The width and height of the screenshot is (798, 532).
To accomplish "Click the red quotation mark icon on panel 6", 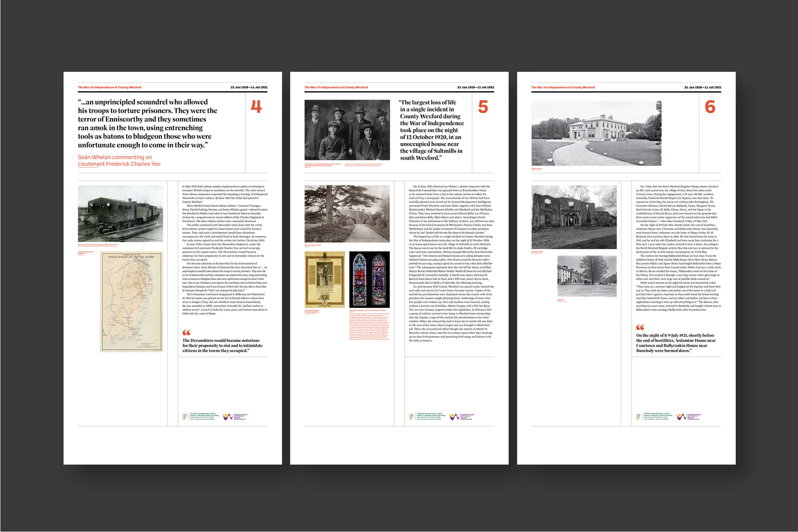I will 640,327.
